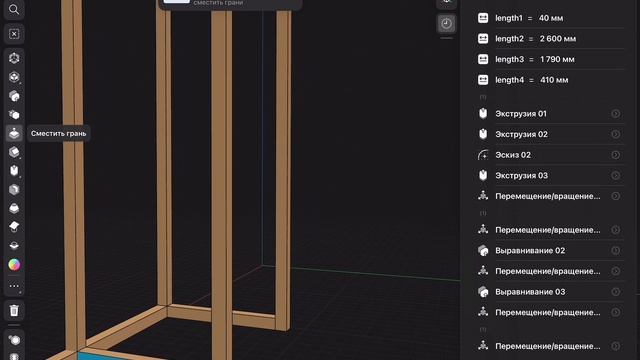
Task: Click the length2 variable name
Action: (509, 39)
